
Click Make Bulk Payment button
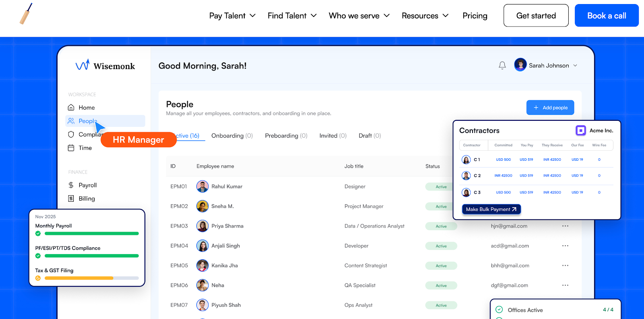tap(491, 209)
